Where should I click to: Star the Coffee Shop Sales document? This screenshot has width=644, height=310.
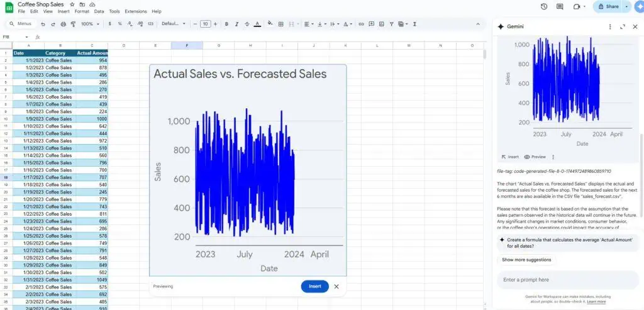point(72,4)
